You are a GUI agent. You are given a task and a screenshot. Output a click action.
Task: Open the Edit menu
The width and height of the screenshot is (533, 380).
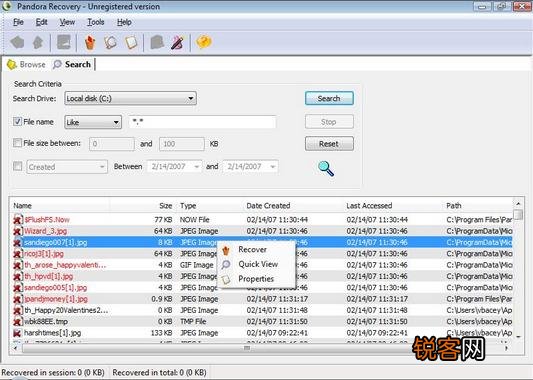click(41, 22)
